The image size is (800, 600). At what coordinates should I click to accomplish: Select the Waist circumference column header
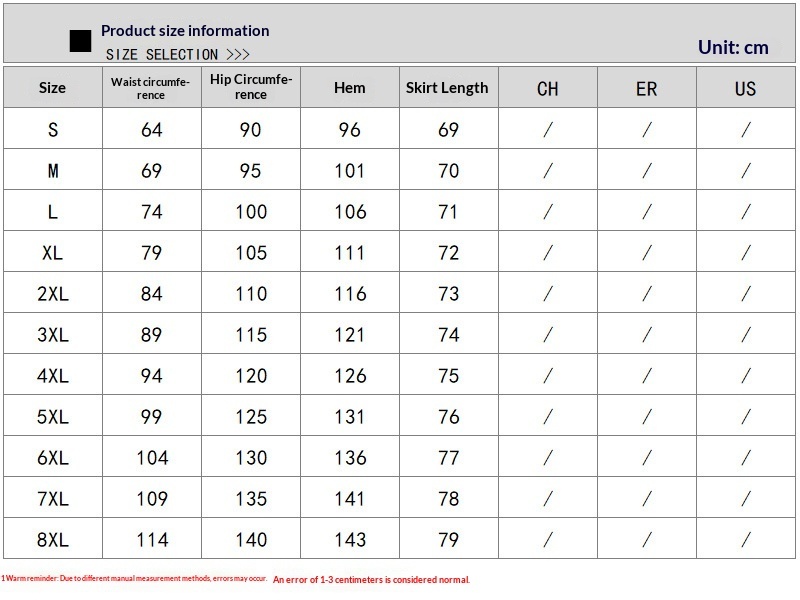(151, 88)
